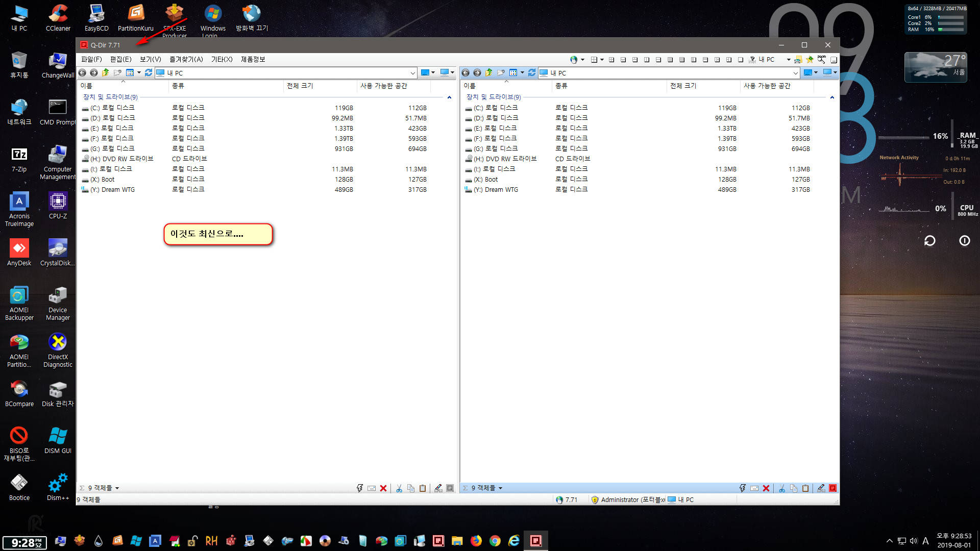
Task: Go forward in left pane
Action: [x=94, y=73]
